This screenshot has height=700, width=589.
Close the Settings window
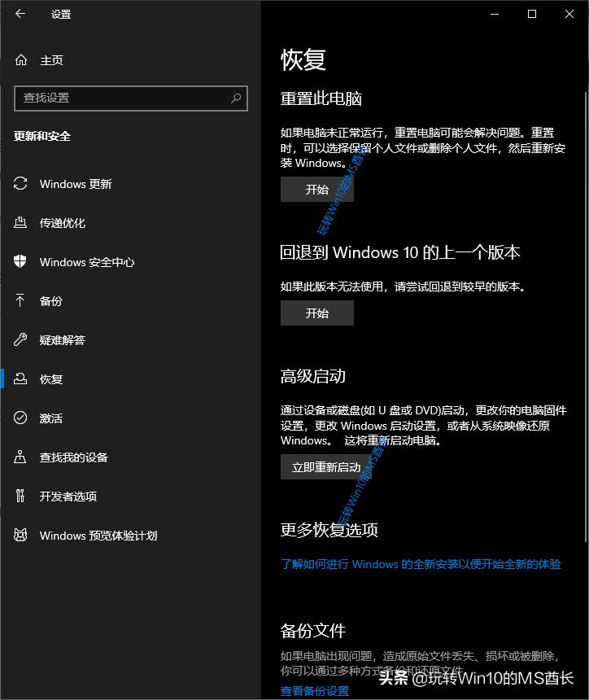click(x=569, y=14)
